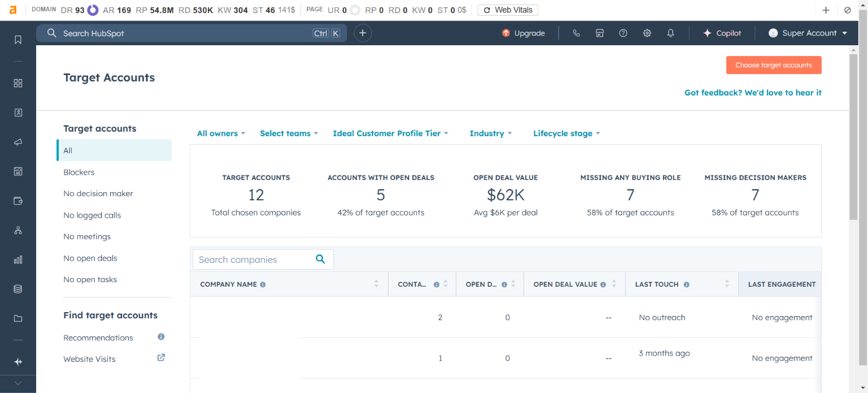Open the Help question mark icon
Viewport: 868px width, 393px height.
tap(623, 33)
